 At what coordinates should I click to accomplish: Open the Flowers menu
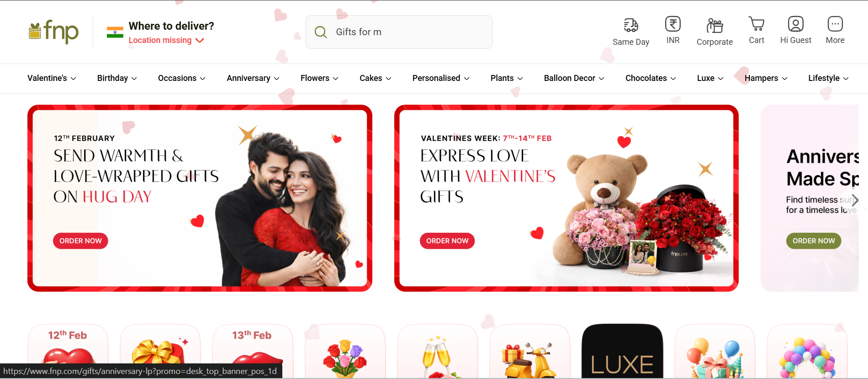(319, 78)
